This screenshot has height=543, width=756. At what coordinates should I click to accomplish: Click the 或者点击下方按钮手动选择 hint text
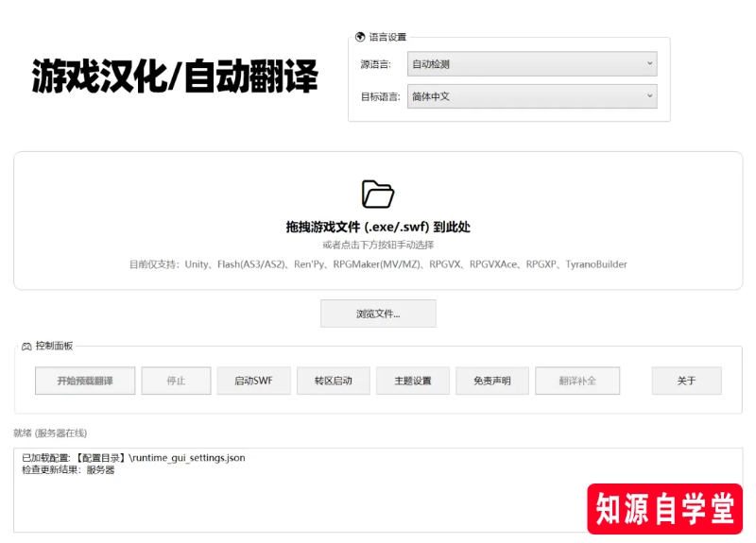click(x=378, y=245)
